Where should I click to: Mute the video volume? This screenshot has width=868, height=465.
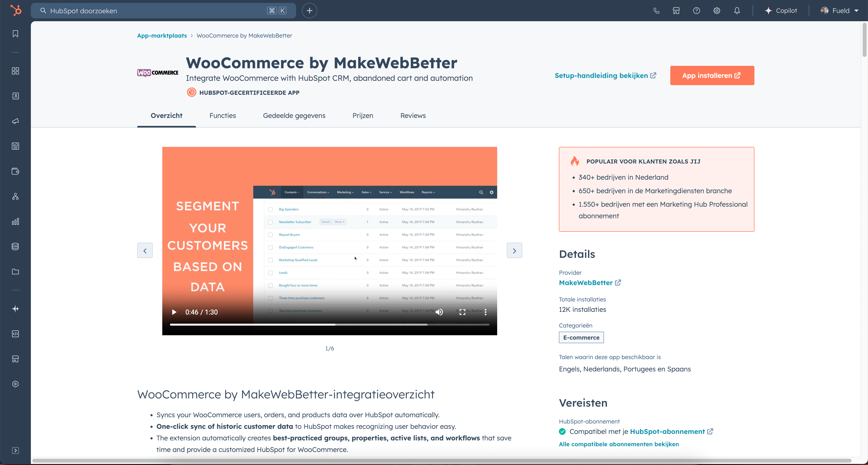tap(439, 312)
